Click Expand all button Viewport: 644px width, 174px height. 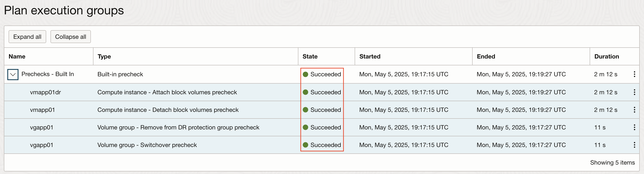pyautogui.click(x=27, y=37)
